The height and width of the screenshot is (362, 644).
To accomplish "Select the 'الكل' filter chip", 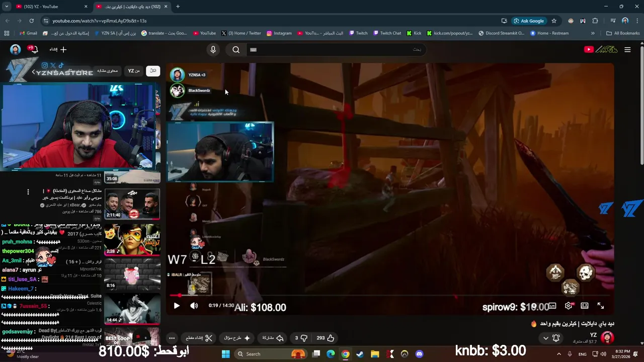I will [x=153, y=71].
